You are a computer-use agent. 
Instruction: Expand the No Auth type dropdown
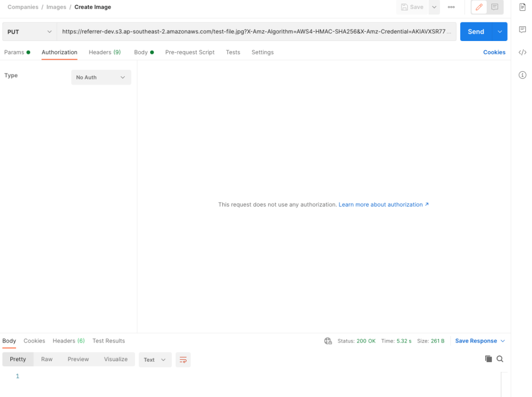(101, 77)
